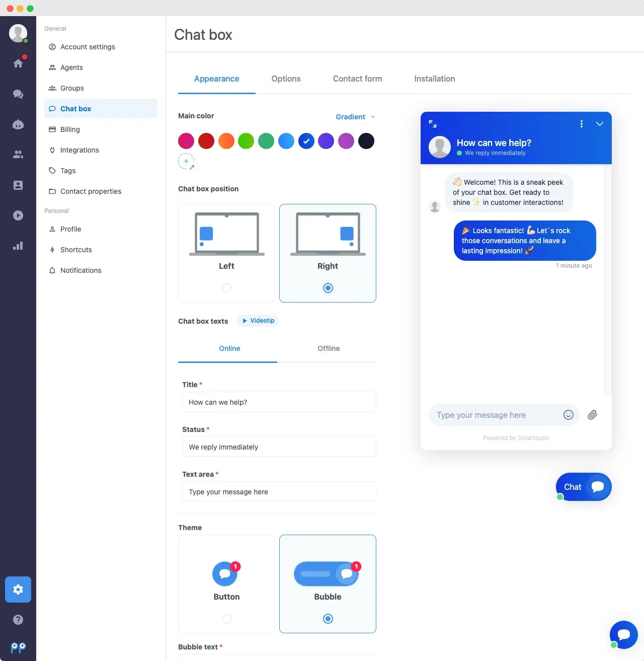The height and width of the screenshot is (661, 644).
Task: Open the conversations icon in left sidebar
Action: tap(18, 94)
